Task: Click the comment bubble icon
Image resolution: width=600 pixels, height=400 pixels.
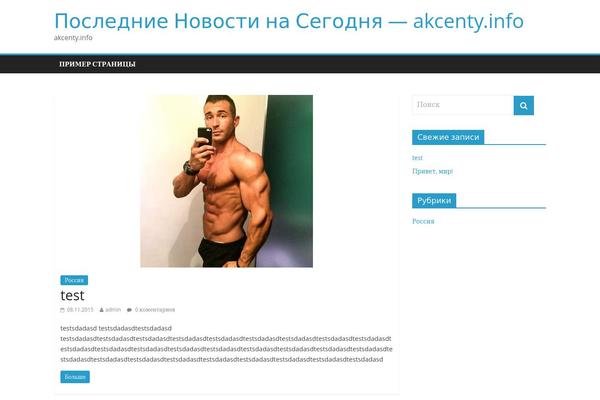Action: click(129, 310)
